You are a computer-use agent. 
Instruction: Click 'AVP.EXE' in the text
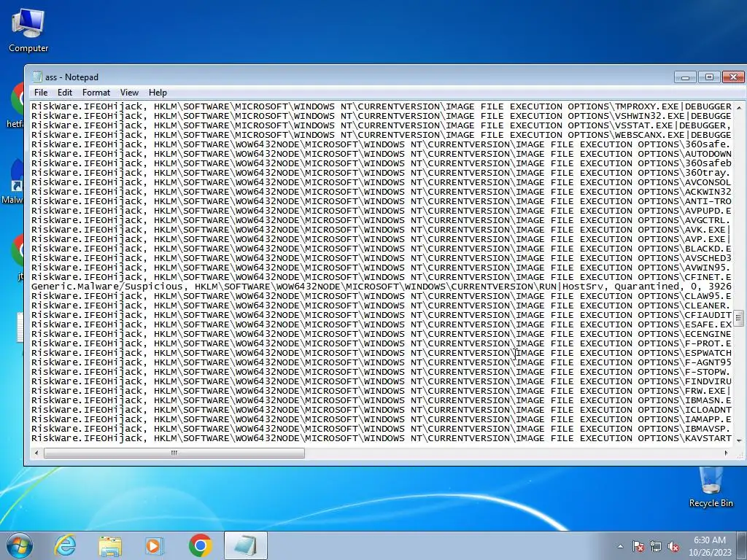(x=705, y=239)
